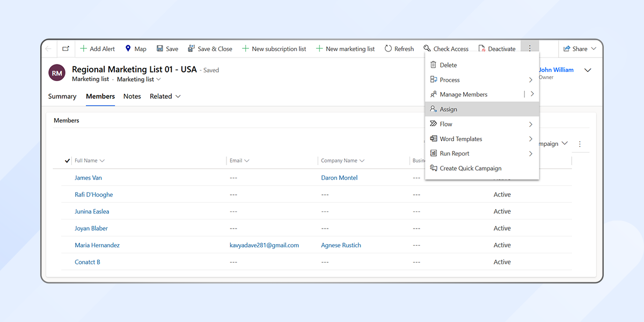Click the Check Access key icon
The width and height of the screenshot is (644, 322).
(427, 49)
